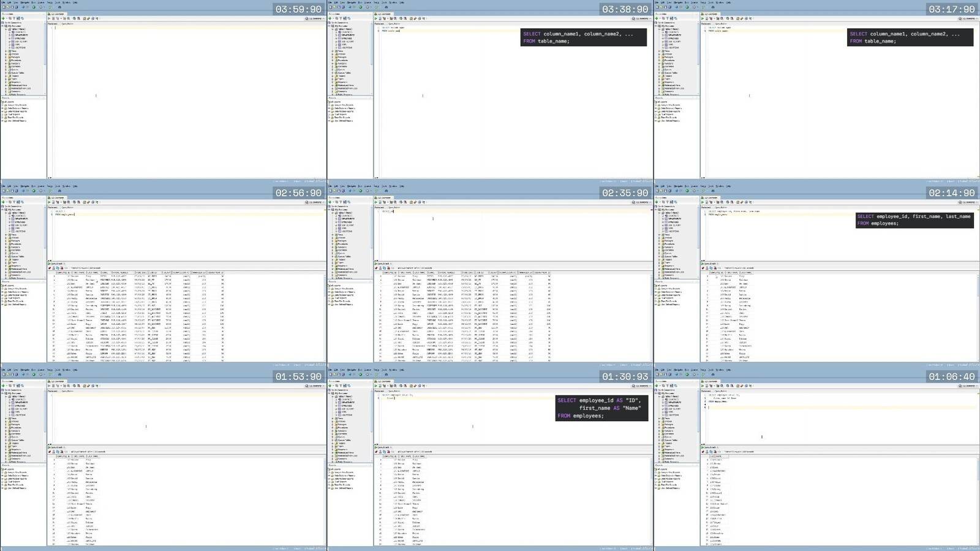980x551 pixels.
Task: Open connection dropdown at top-right of 03:59:90 worksheet
Action: point(315,18)
